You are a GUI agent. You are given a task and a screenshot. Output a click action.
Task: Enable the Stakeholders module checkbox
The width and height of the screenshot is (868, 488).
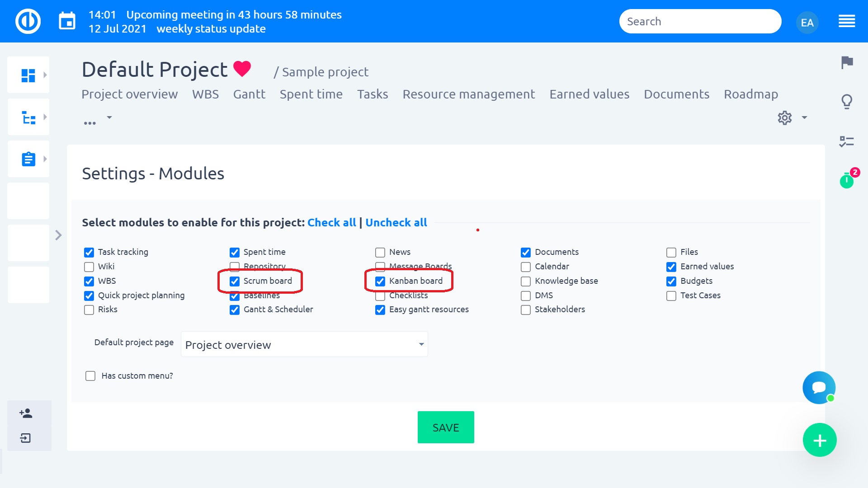pos(526,310)
